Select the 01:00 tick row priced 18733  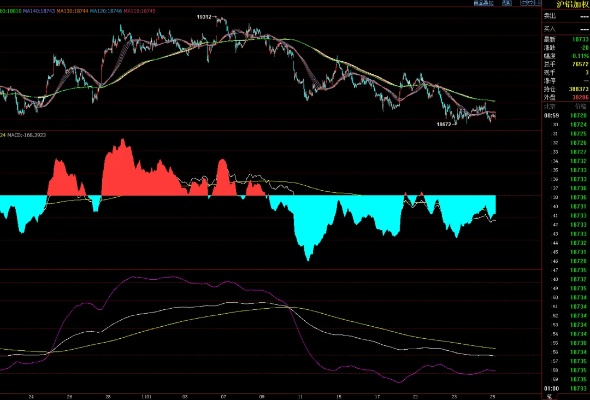tap(566, 388)
